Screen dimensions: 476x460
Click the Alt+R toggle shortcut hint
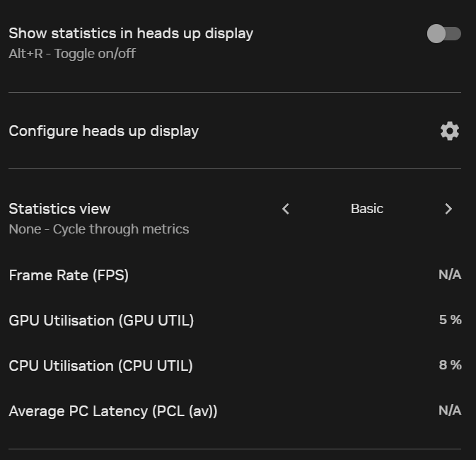coord(72,54)
